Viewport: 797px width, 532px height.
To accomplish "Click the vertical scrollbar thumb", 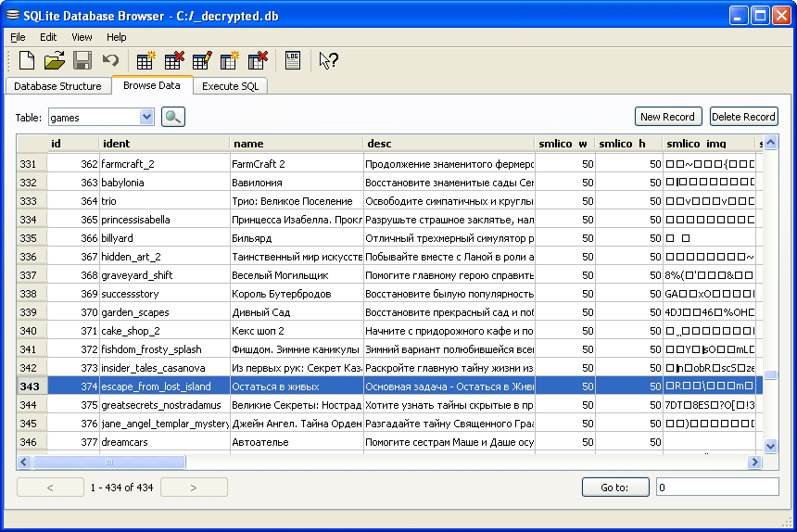I will (770, 375).
